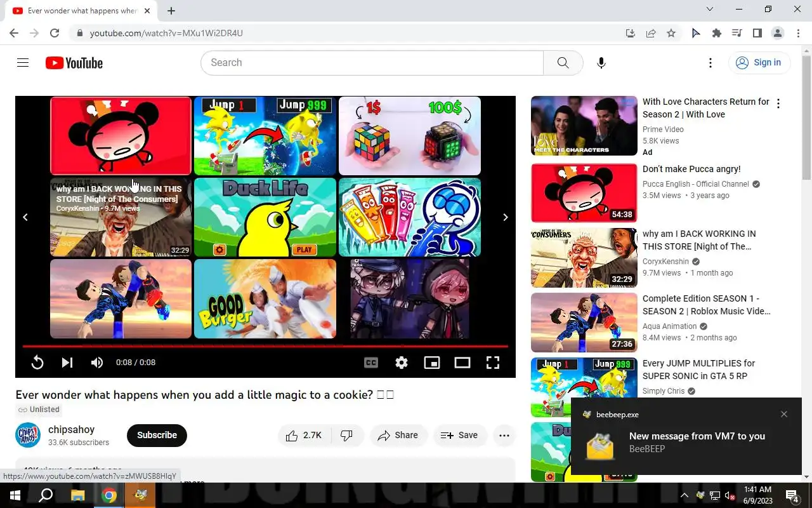This screenshot has width=812, height=508.
Task: Open Chrome tab search chevron
Action: [x=710, y=10]
